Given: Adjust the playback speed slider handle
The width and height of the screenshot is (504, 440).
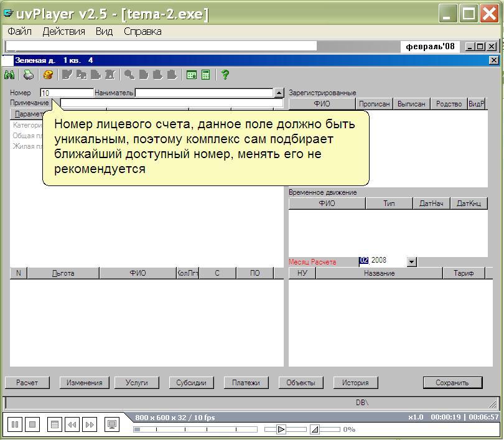Looking at the screenshot, I should (x=281, y=429).
